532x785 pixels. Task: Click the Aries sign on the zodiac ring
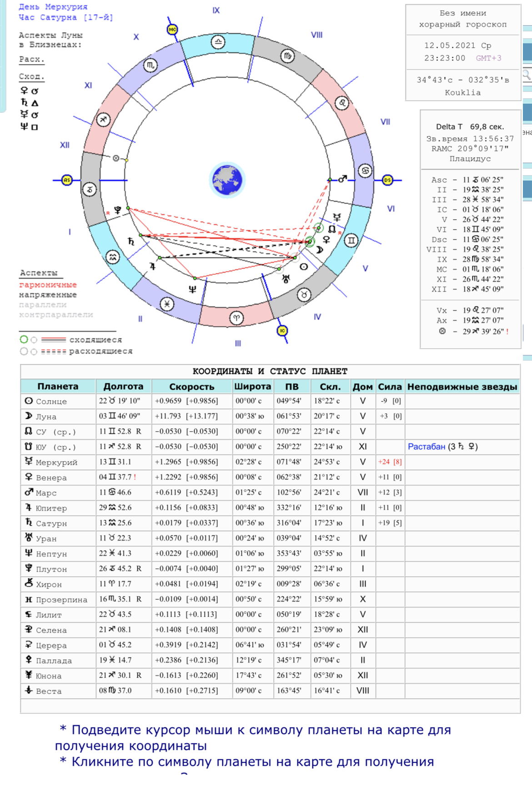(236, 318)
